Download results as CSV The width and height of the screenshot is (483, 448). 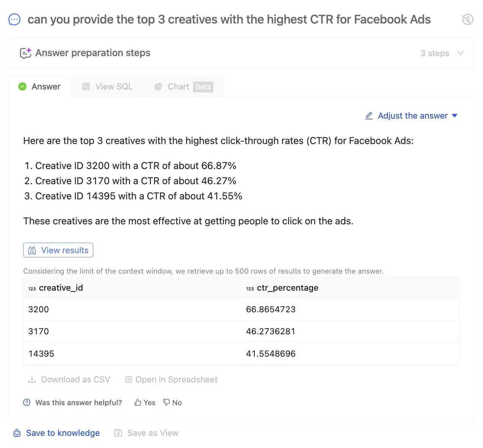(69, 380)
